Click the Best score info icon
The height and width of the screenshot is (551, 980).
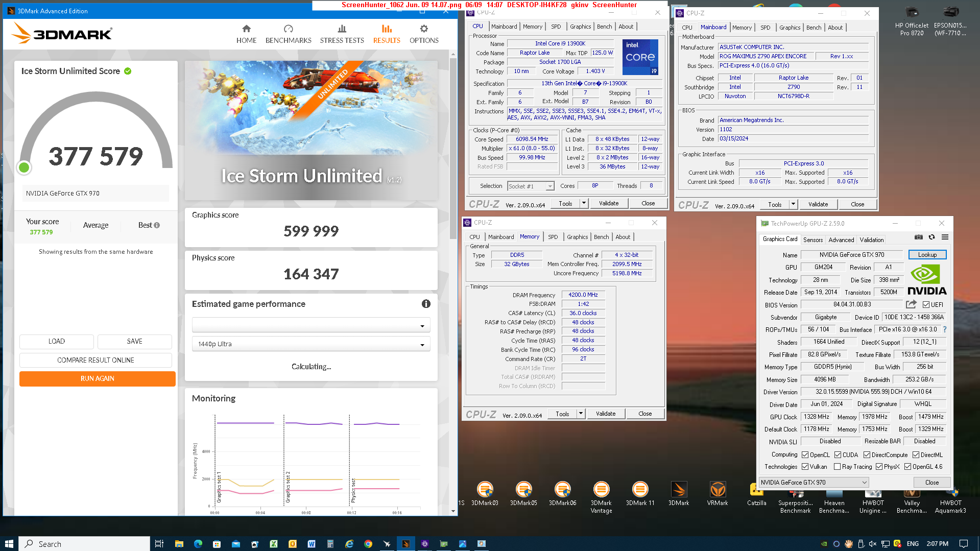157,225
